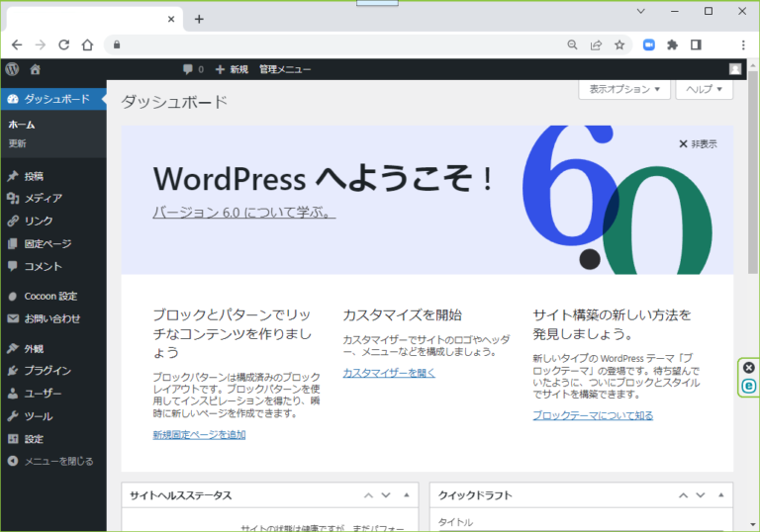This screenshot has width=760, height=532.
Task: Click share page icon in address bar
Action: 596,45
